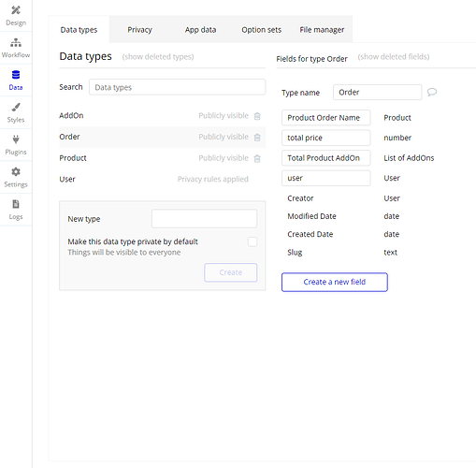Delete the AddOn data type trash icon

coord(257,116)
